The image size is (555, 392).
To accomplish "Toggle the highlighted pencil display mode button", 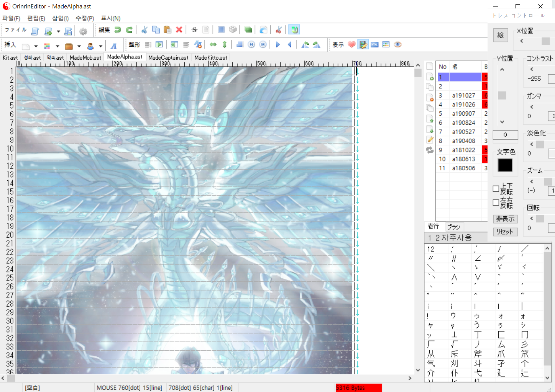I will pyautogui.click(x=363, y=45).
